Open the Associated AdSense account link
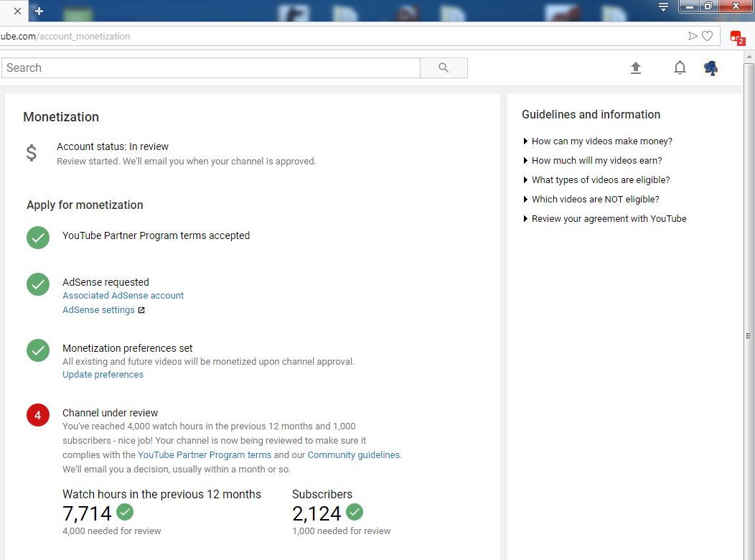The height and width of the screenshot is (560, 755). coord(123,296)
